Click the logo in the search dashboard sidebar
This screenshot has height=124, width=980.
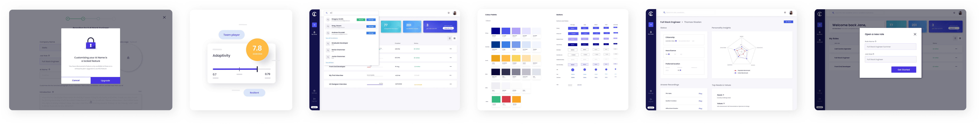[314, 14]
